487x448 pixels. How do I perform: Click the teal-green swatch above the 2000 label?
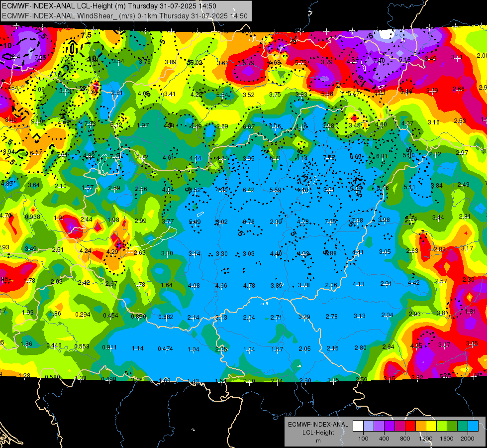tap(463, 426)
